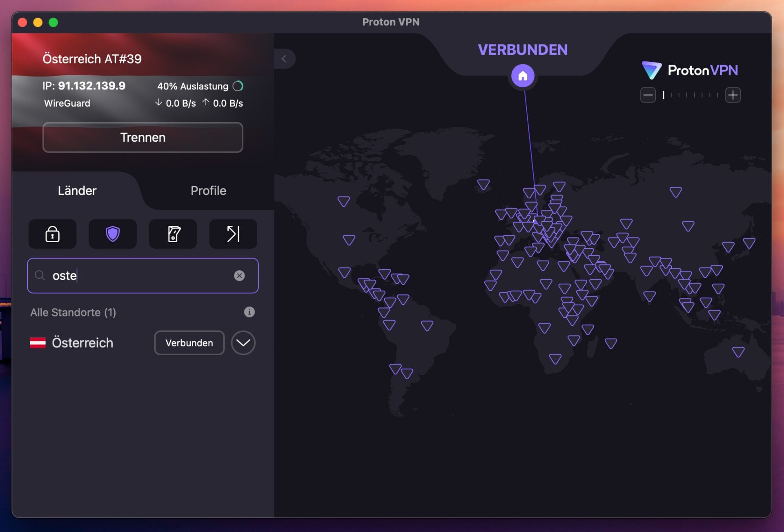Select the Secure Core lock icon
The height and width of the screenshot is (532, 784).
[x=52, y=234]
